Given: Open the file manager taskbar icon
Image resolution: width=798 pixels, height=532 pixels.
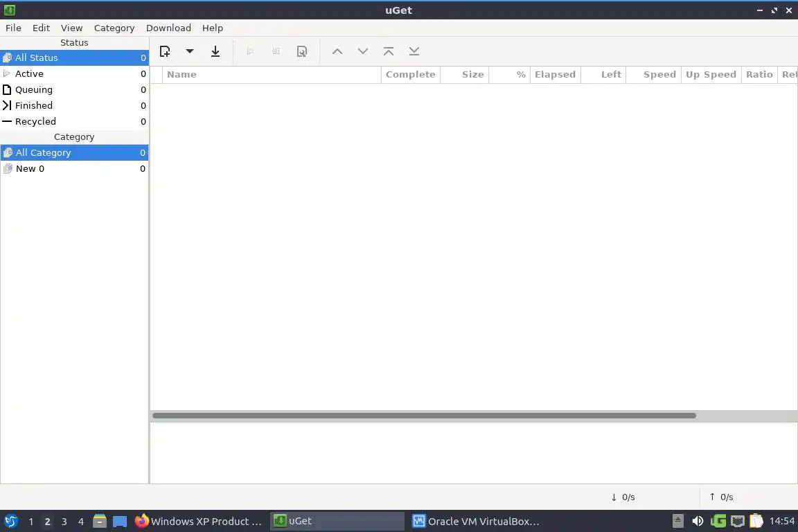Looking at the screenshot, I should pyautogui.click(x=100, y=522).
